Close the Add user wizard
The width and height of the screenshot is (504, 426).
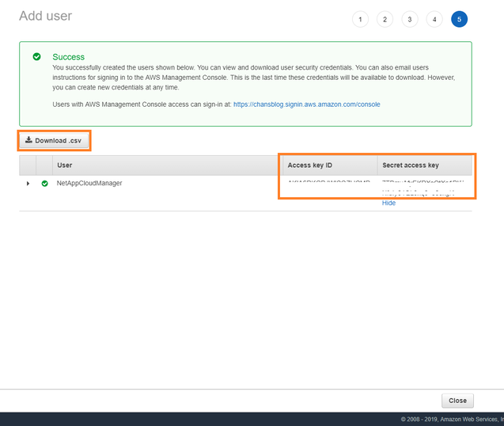pyautogui.click(x=457, y=401)
